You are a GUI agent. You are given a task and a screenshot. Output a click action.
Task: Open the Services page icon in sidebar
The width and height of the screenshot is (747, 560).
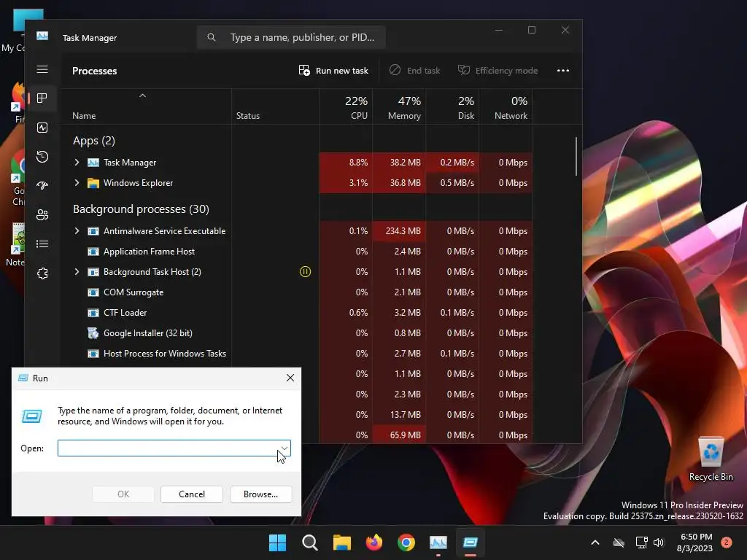click(42, 273)
